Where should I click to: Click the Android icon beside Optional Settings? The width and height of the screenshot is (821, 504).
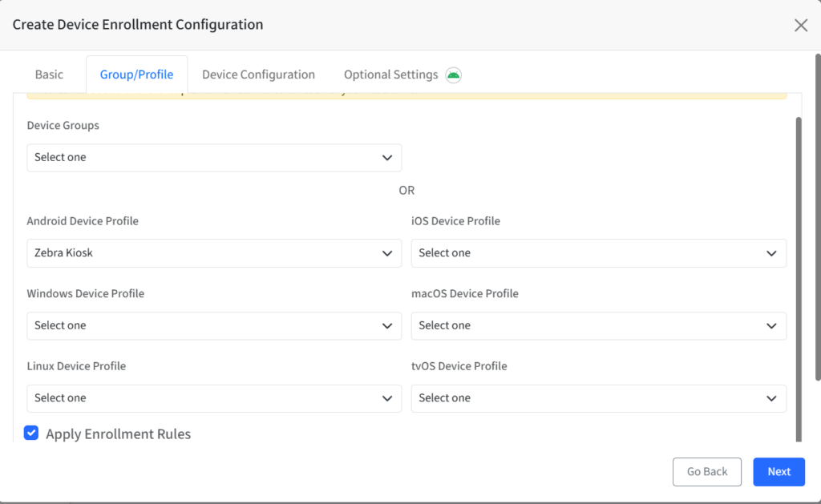(x=453, y=75)
